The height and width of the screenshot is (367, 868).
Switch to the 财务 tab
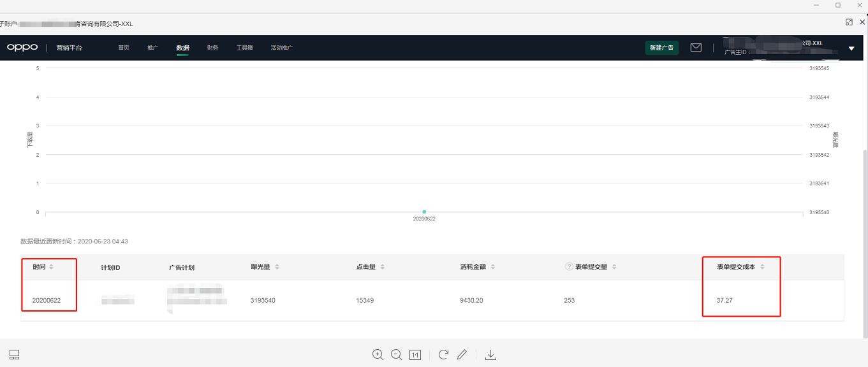pyautogui.click(x=212, y=48)
